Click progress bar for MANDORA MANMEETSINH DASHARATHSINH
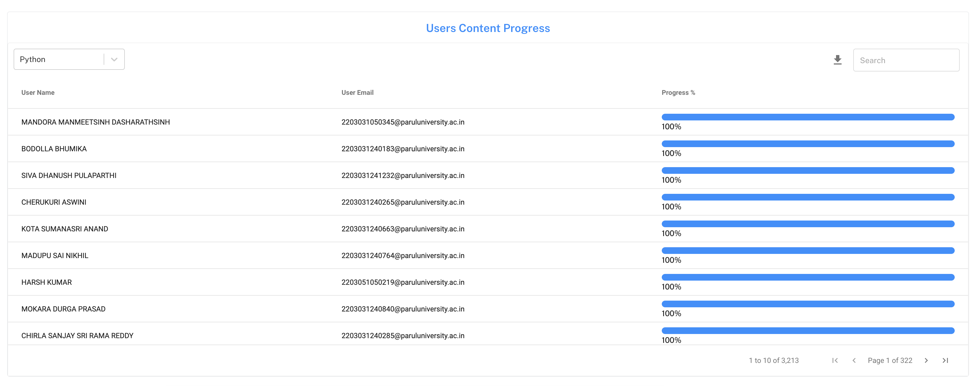This screenshot has width=980, height=386. (808, 117)
